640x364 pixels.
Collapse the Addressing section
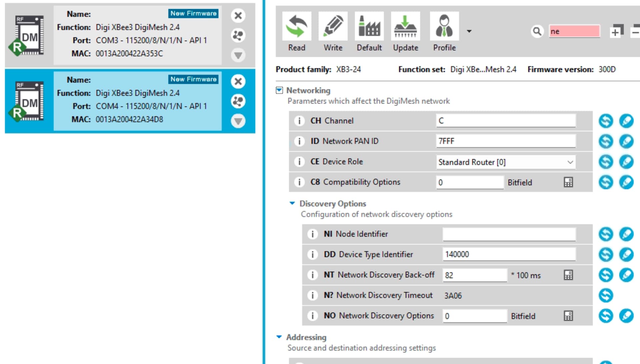(x=279, y=337)
